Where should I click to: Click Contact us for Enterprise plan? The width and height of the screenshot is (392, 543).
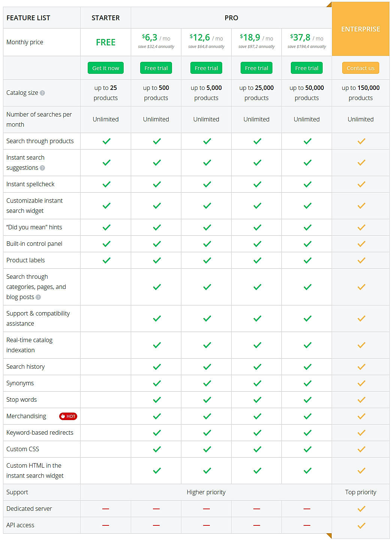point(360,68)
